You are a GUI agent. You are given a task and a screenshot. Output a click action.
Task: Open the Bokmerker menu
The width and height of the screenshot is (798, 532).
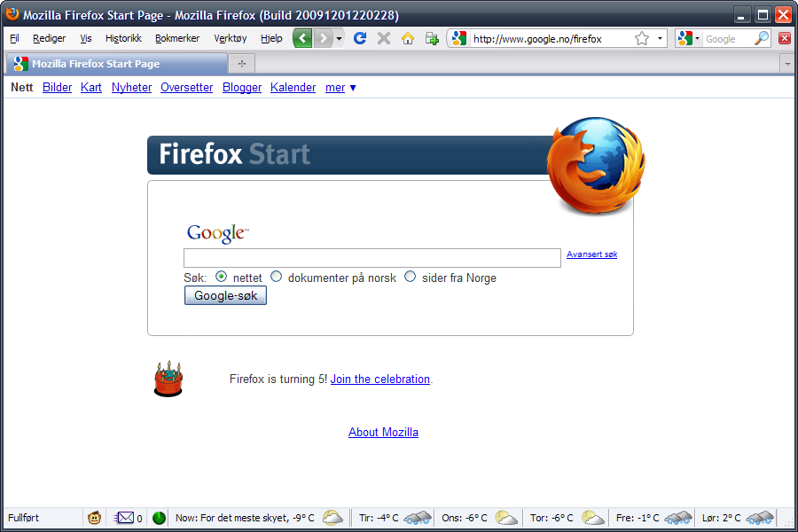177,38
